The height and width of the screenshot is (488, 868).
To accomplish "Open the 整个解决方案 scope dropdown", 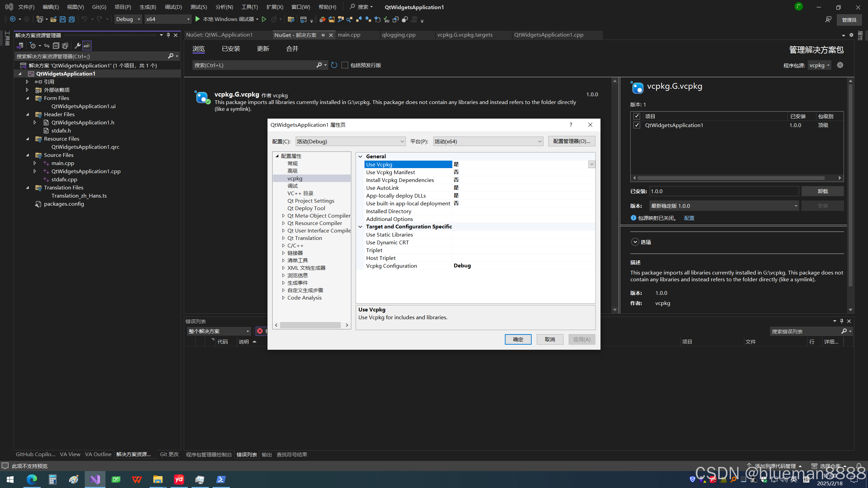I will click(219, 331).
